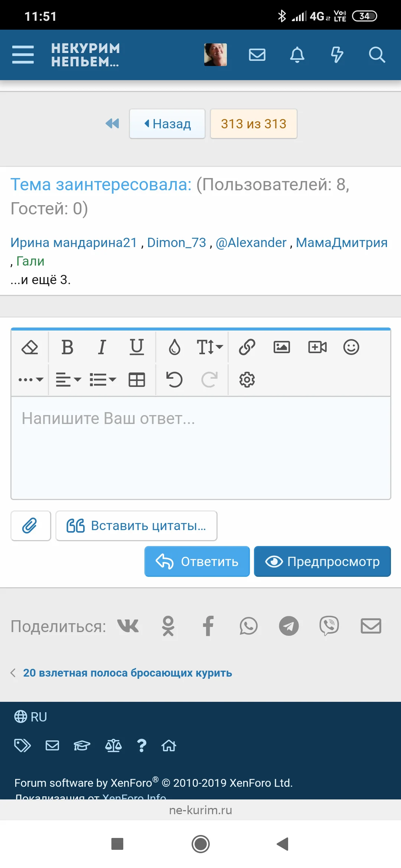Attach a file with paperclip button

pyautogui.click(x=31, y=526)
